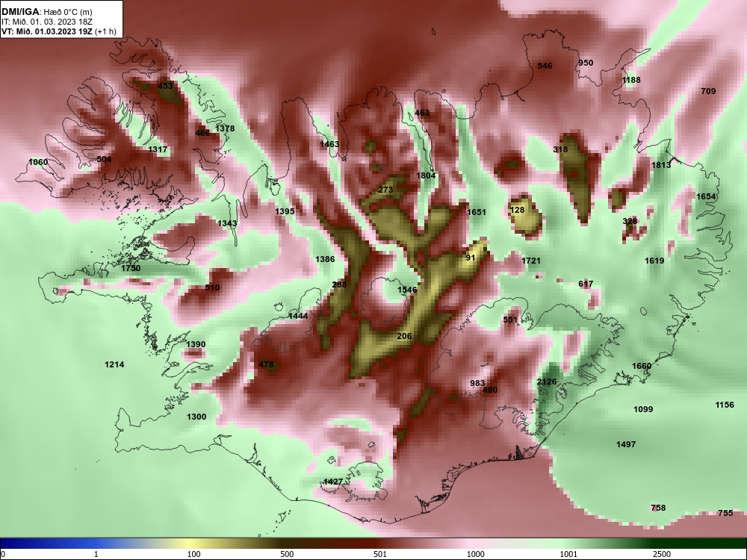Select the 1721 map label
The width and height of the screenshot is (747, 560).
[x=531, y=261]
